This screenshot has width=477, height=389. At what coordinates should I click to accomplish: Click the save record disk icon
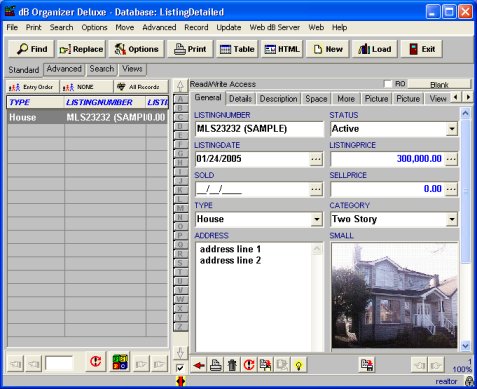[x=367, y=365]
